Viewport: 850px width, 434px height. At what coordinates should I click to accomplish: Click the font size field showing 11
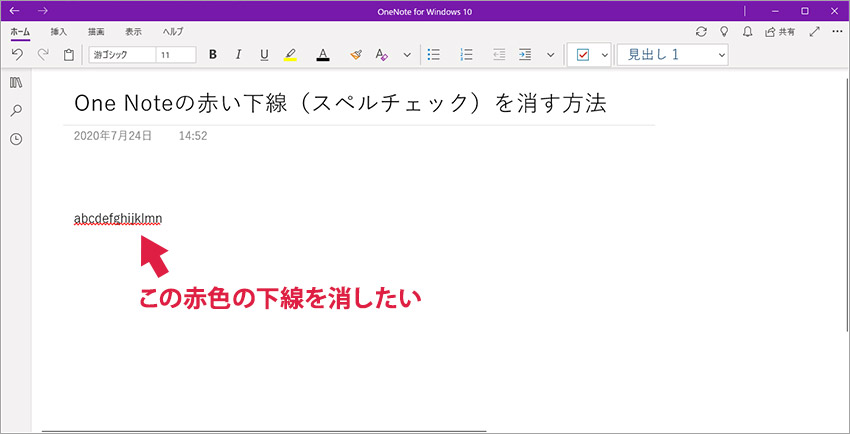point(176,55)
